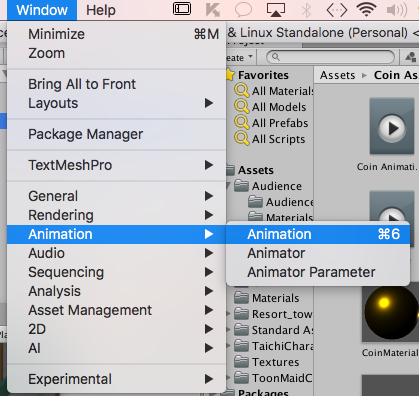Choose Zoom in the Window menu

[x=117, y=53]
